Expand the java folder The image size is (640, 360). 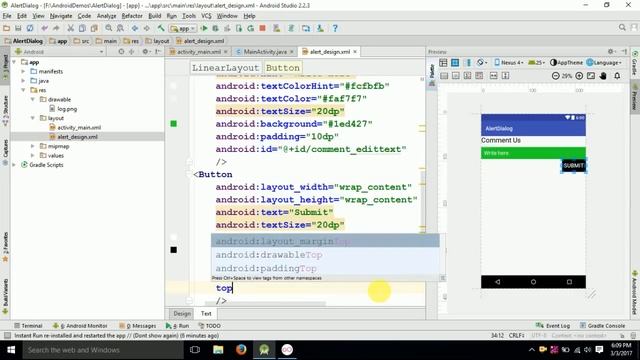pyautogui.click(x=23, y=81)
